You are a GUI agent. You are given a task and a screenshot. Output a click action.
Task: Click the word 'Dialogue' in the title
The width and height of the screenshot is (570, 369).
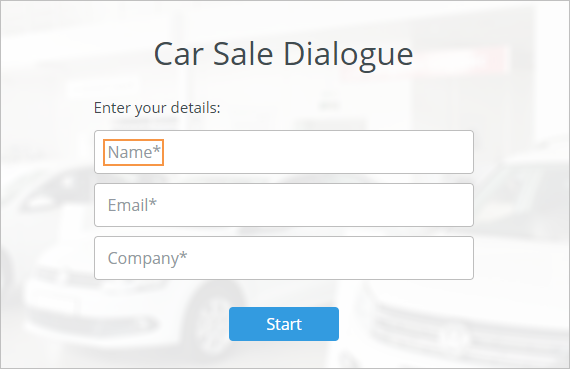pos(348,55)
